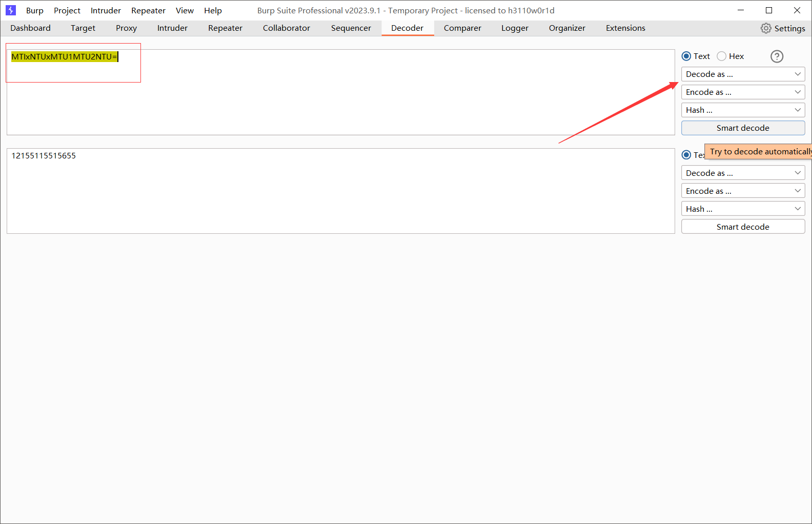Select Hex radio for first decoder panel

[722, 56]
